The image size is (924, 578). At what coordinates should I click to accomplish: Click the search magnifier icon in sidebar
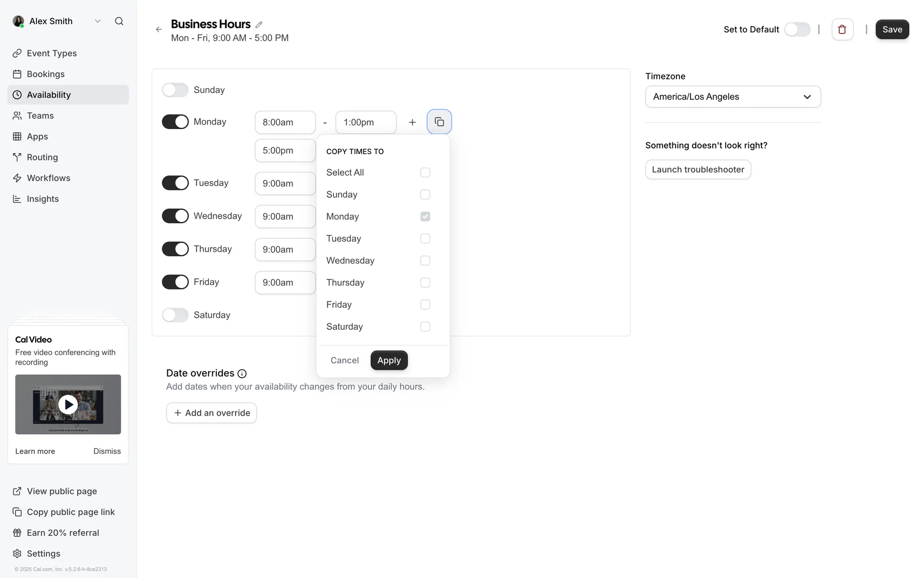tap(119, 21)
